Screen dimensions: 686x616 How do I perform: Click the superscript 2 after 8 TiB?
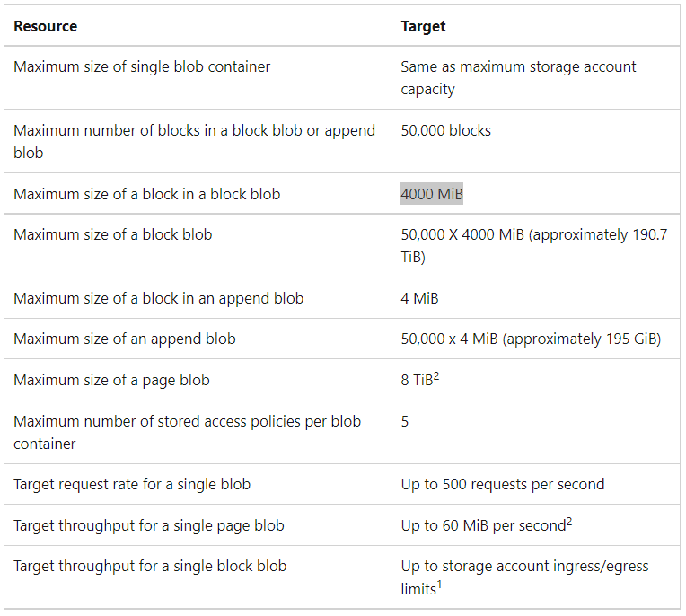pos(436,376)
